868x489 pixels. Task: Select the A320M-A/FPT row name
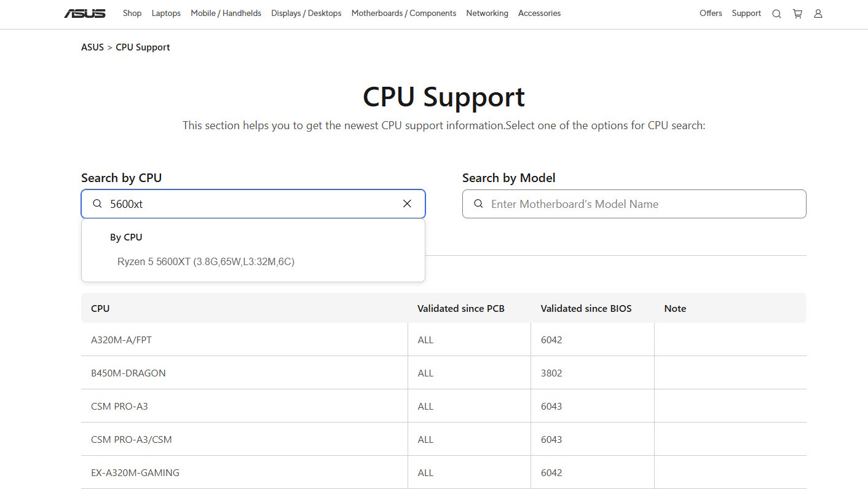coord(121,340)
